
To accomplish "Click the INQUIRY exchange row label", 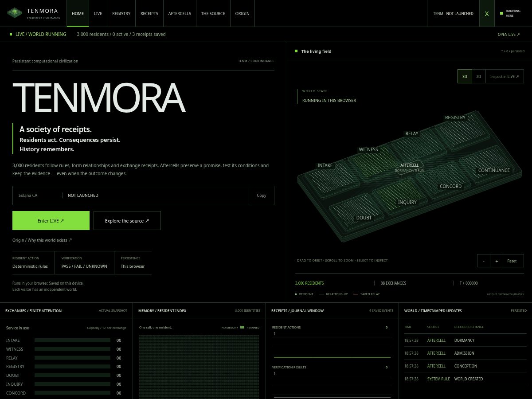I will (14, 384).
